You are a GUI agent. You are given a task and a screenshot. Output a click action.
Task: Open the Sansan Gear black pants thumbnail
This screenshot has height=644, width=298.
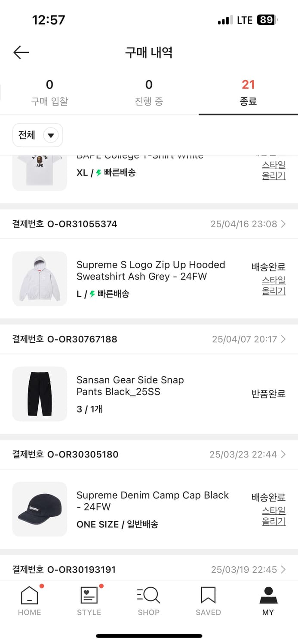click(x=40, y=394)
